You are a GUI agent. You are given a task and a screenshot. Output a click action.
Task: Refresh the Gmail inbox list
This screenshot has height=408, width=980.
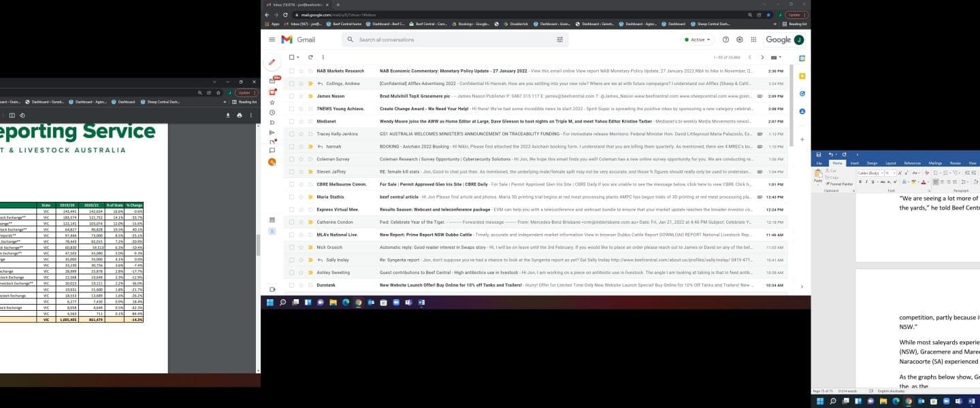[x=310, y=57]
